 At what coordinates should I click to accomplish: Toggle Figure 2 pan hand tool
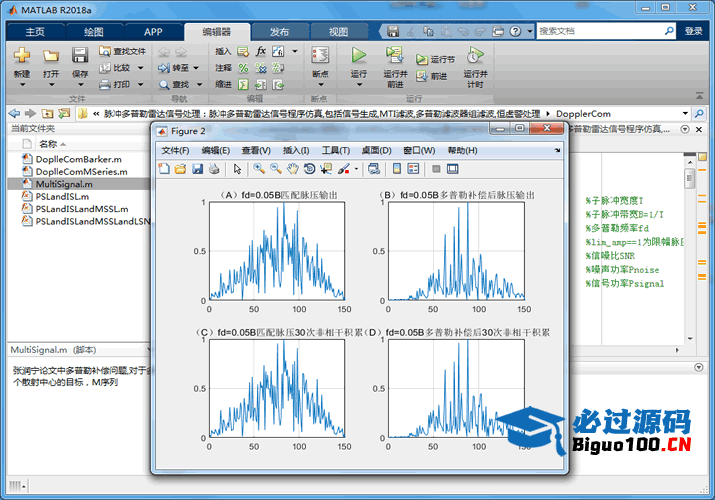292,169
